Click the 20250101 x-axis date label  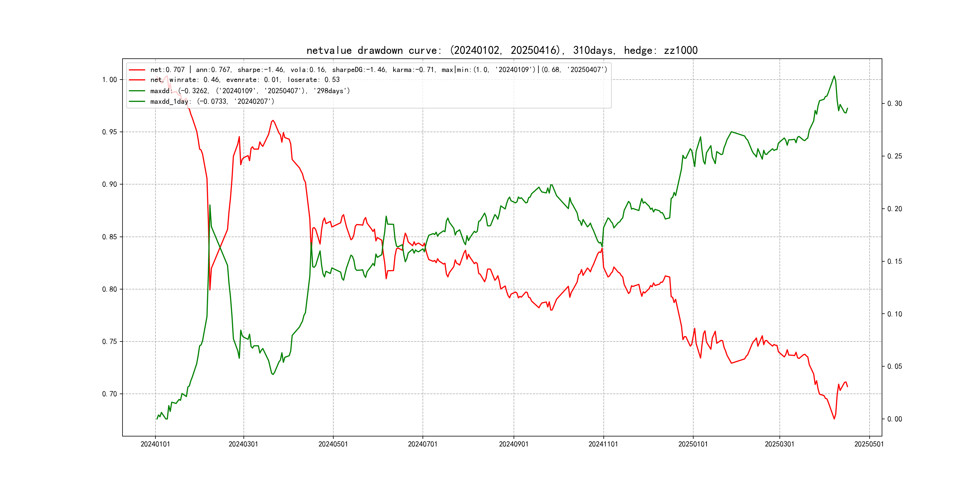click(693, 444)
